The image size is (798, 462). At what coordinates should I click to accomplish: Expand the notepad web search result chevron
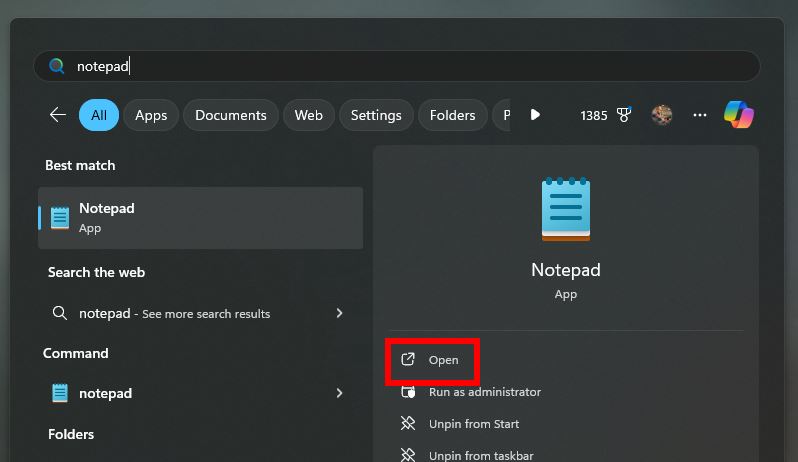339,313
